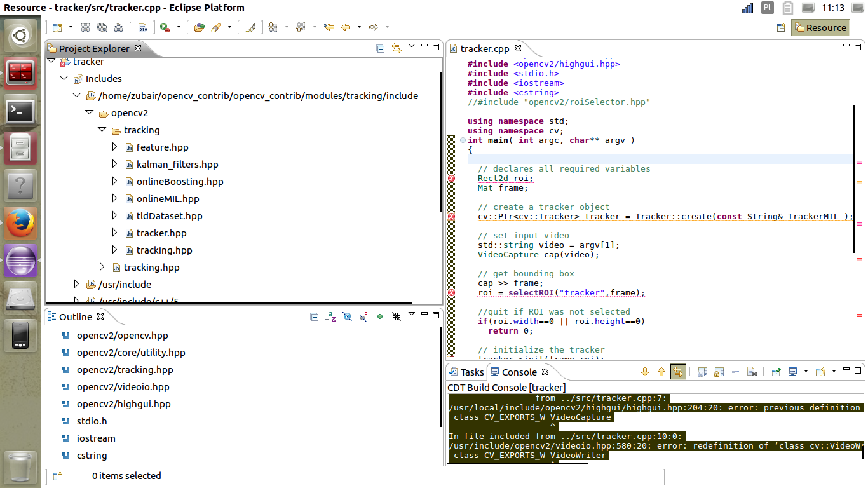Open Firefox from the launcher

click(x=20, y=223)
